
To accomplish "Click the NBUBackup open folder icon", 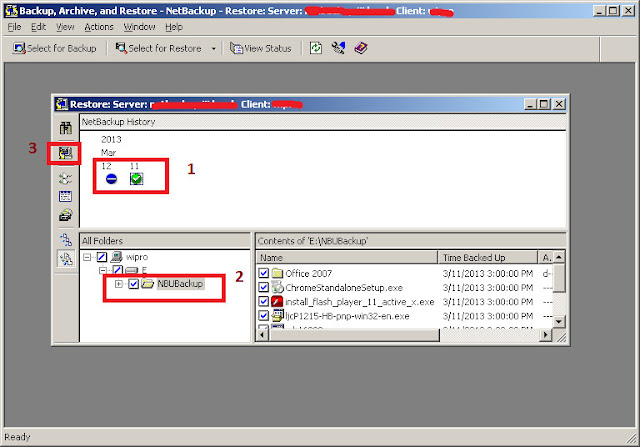I will [x=147, y=283].
